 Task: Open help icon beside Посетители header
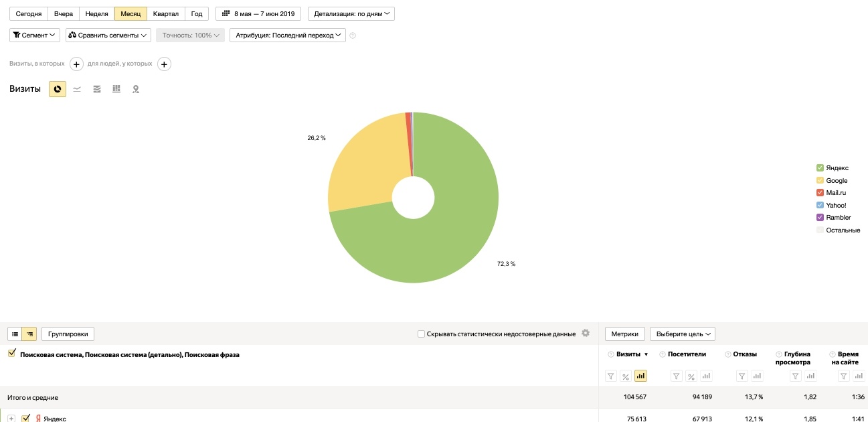tap(662, 354)
